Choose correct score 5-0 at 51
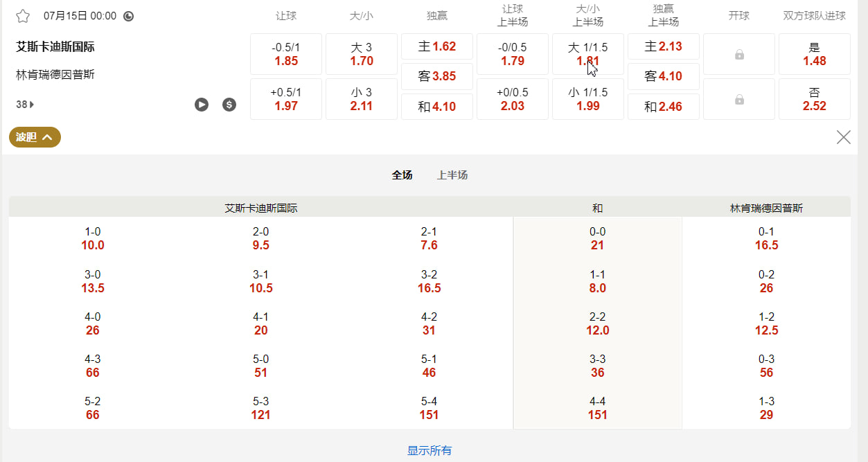Image resolution: width=868 pixels, height=462 pixels. coord(261,366)
